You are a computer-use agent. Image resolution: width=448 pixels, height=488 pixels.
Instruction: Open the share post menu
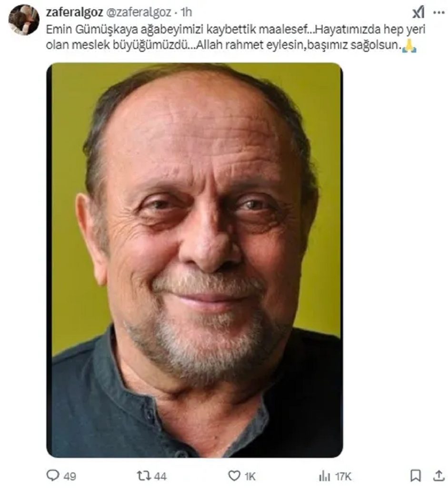(x=438, y=476)
